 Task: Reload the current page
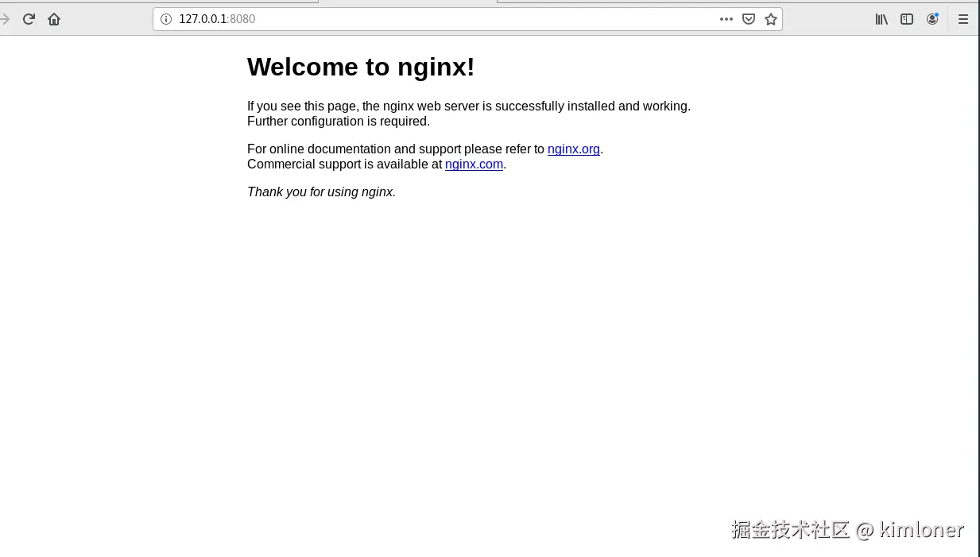[29, 19]
